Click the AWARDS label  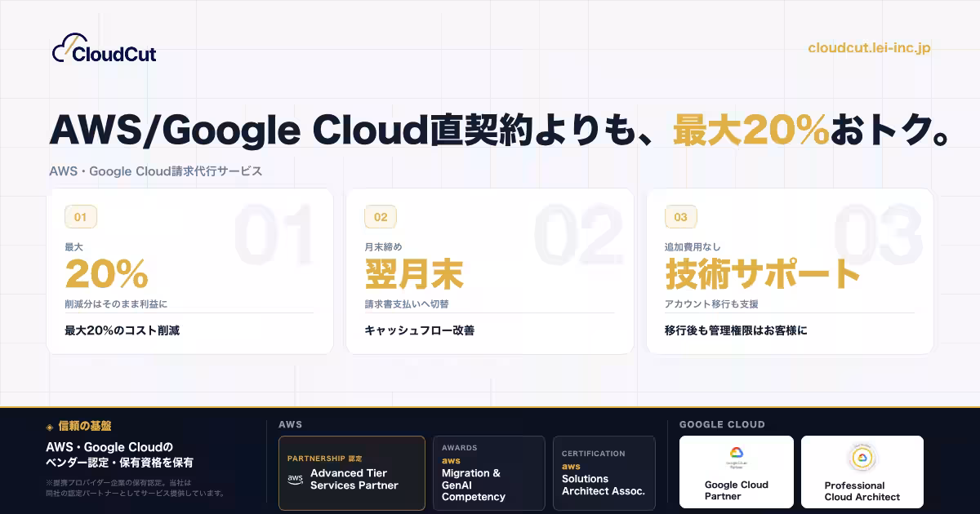(x=460, y=448)
